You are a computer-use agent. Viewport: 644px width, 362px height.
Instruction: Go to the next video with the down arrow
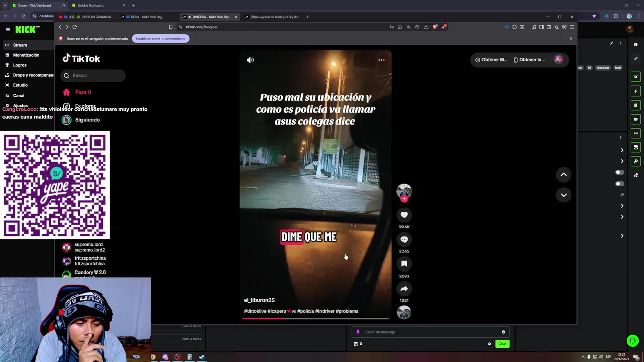pyautogui.click(x=563, y=195)
